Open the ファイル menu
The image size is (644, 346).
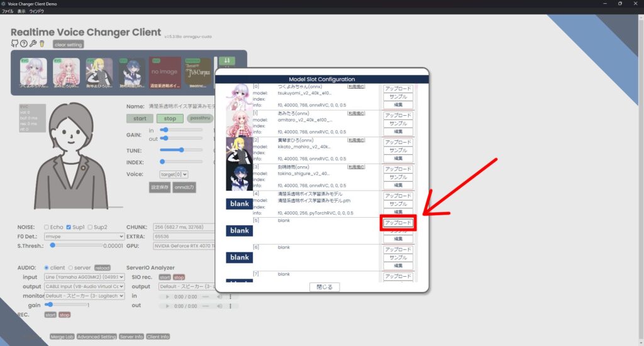point(8,11)
